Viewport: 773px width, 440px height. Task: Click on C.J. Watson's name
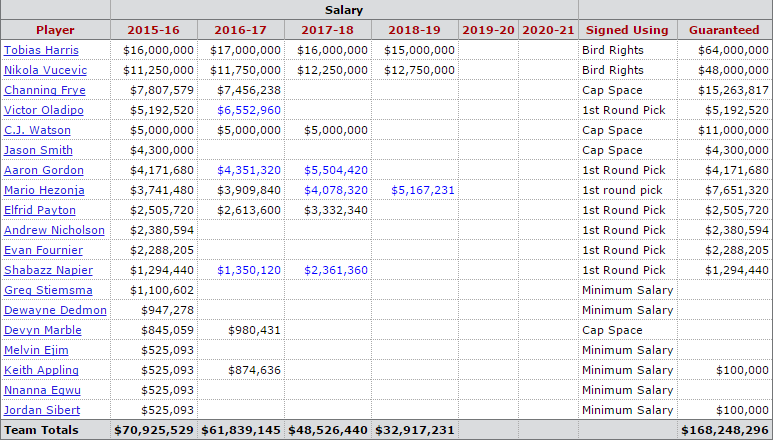click(38, 130)
